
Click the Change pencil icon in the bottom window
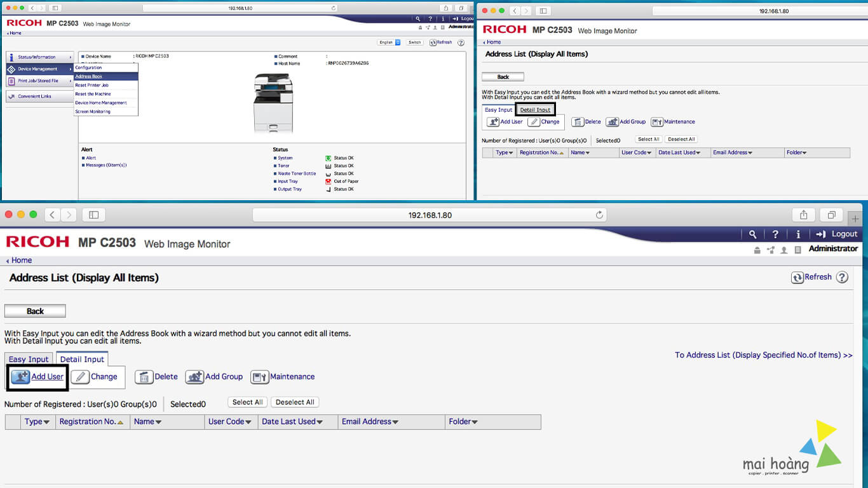pyautogui.click(x=80, y=377)
